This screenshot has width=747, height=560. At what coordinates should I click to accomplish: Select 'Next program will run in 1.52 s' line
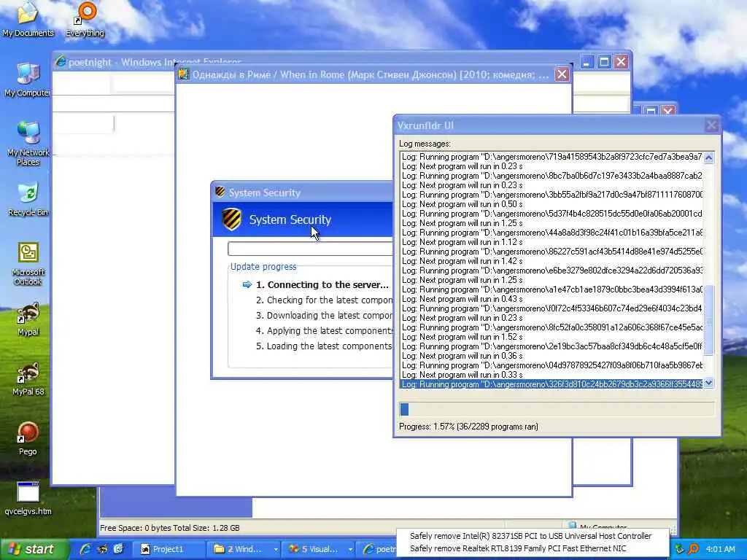552,337
